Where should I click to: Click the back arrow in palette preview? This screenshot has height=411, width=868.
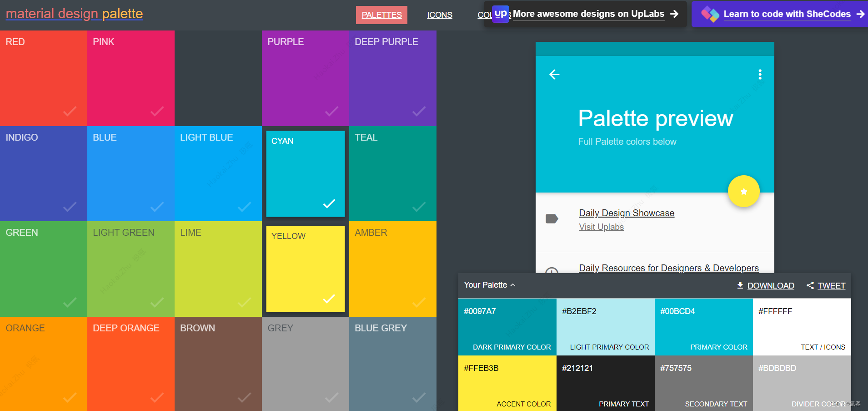pyautogui.click(x=554, y=74)
